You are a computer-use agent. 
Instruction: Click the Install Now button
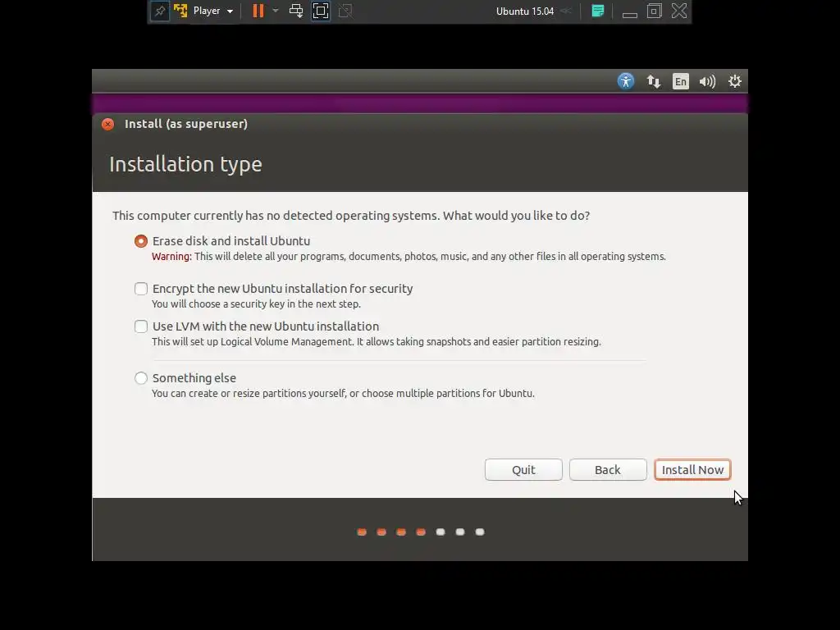(692, 470)
